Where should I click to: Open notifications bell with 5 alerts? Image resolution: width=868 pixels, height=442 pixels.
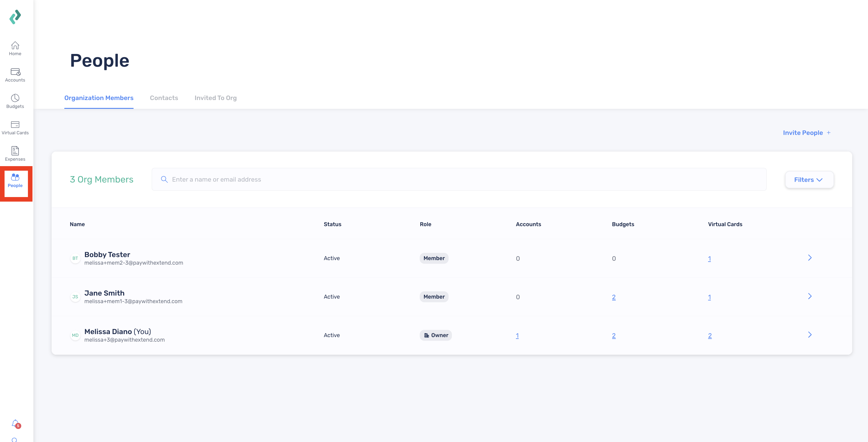pos(16,424)
